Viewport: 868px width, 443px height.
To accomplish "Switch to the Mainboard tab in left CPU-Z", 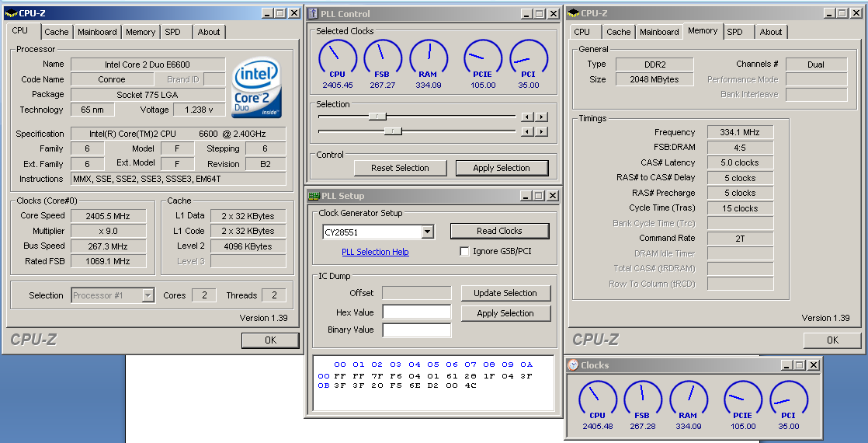I will point(97,32).
